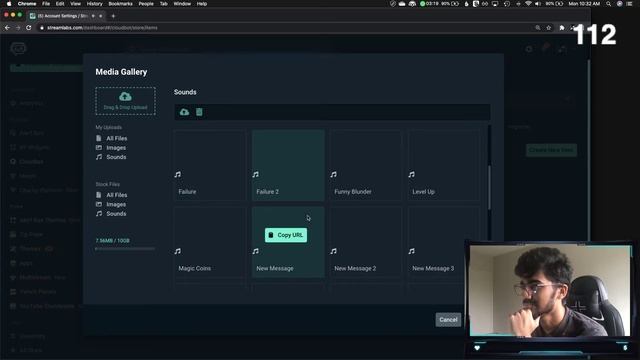Select the New Message 3 sound label

pyautogui.click(x=433, y=268)
